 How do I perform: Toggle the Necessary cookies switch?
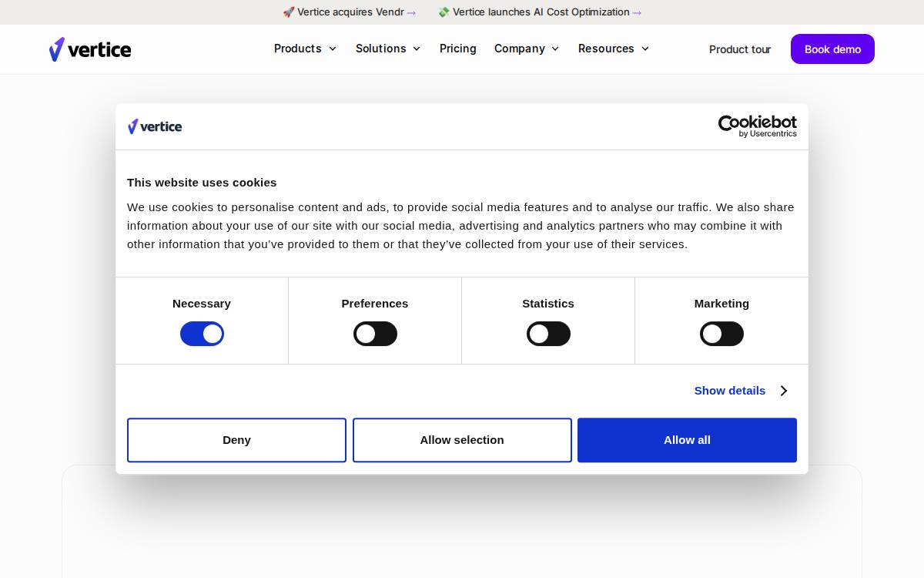pos(202,334)
